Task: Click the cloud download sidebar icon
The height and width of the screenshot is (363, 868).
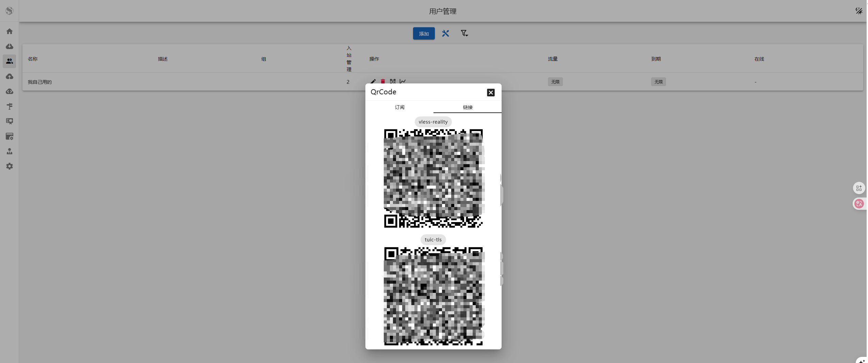Action: tap(10, 46)
